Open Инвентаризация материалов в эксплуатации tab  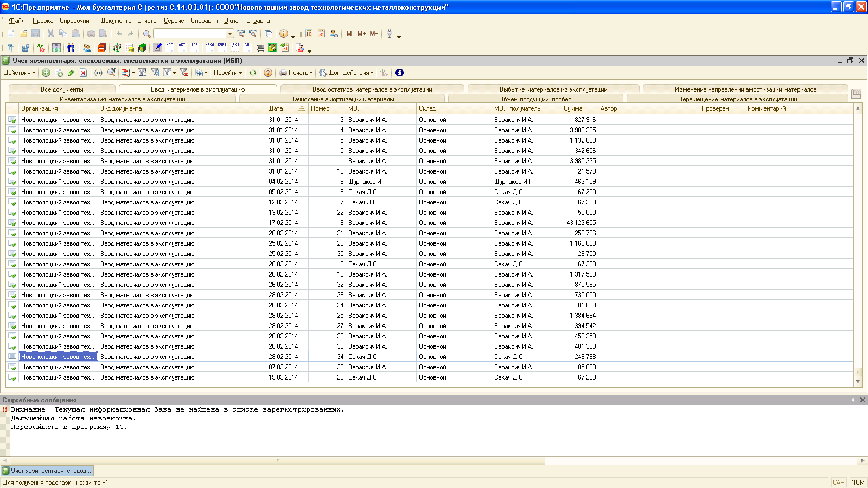pos(122,99)
